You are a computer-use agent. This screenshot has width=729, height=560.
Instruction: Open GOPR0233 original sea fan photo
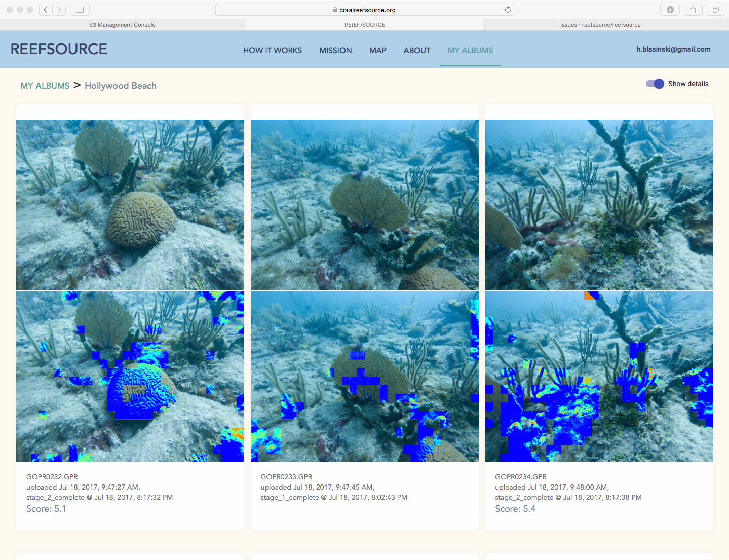coord(365,205)
